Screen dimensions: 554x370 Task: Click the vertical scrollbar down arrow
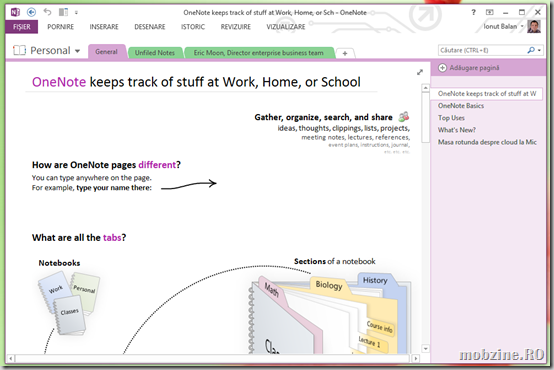[x=425, y=348]
